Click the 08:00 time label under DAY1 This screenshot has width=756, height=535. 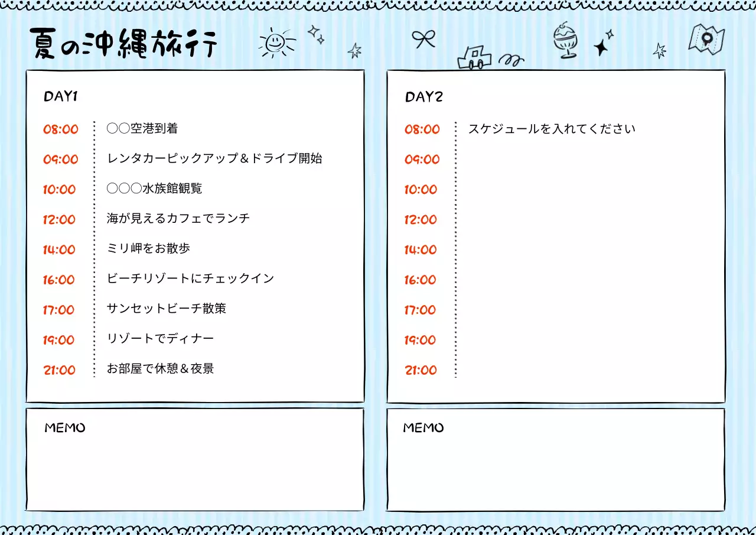(x=61, y=129)
